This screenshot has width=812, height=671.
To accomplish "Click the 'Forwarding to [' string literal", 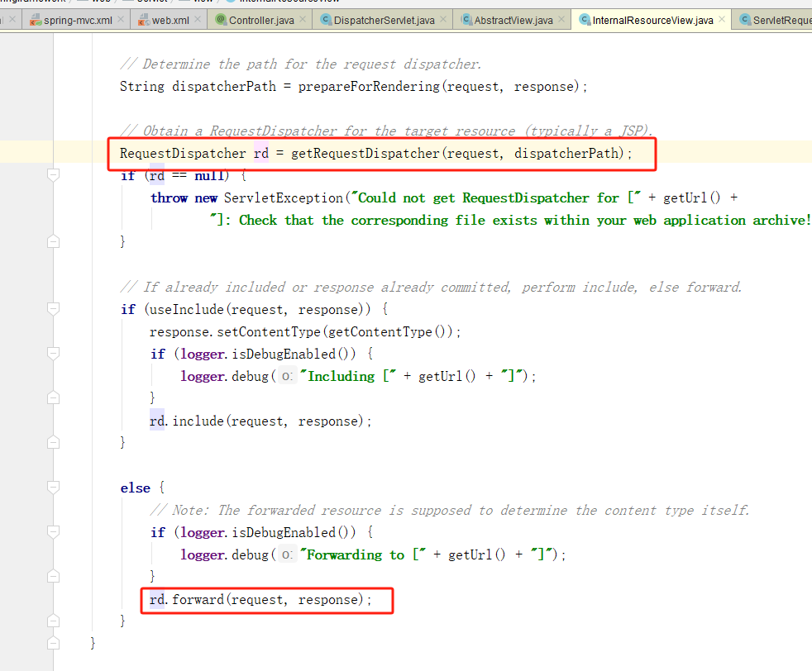I will click(363, 554).
